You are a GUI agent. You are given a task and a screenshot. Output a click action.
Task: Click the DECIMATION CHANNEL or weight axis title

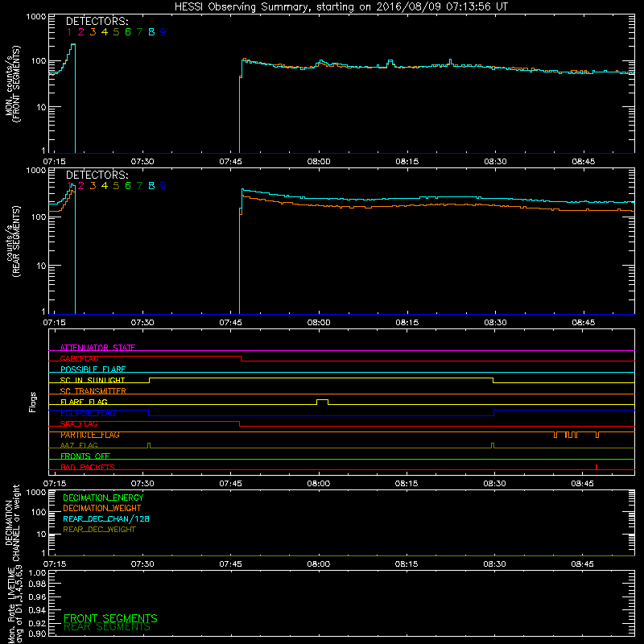point(13,522)
